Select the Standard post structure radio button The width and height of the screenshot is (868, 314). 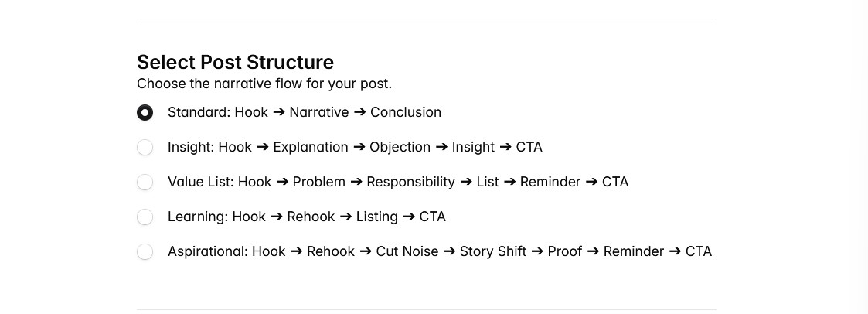145,113
